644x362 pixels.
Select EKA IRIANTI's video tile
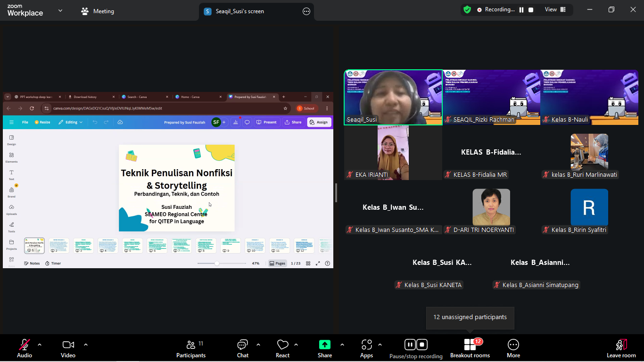click(393, 153)
